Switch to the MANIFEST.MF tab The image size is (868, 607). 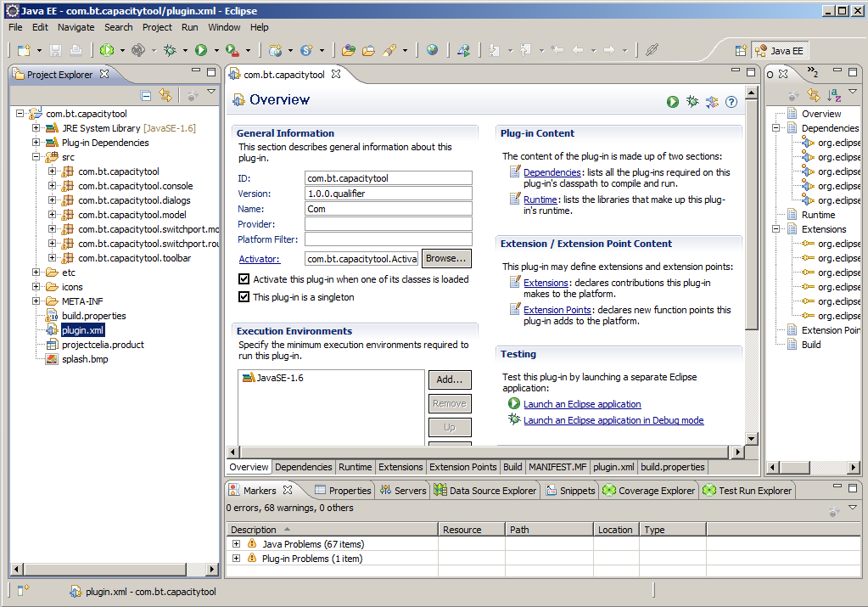tap(557, 467)
